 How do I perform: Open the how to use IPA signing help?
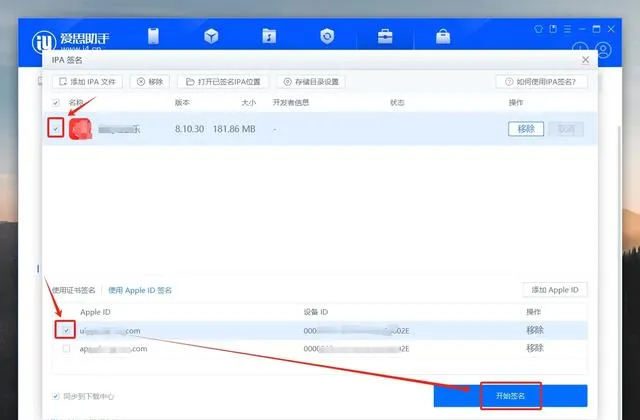(x=541, y=82)
